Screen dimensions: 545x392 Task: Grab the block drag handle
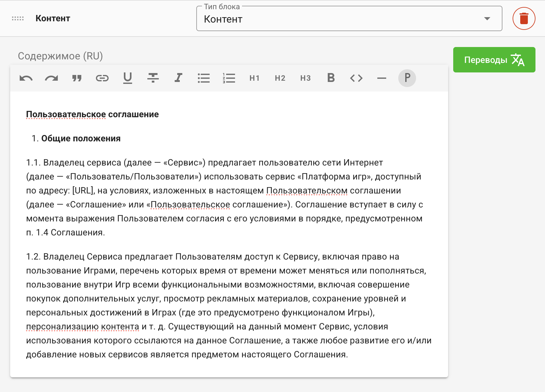pos(18,18)
